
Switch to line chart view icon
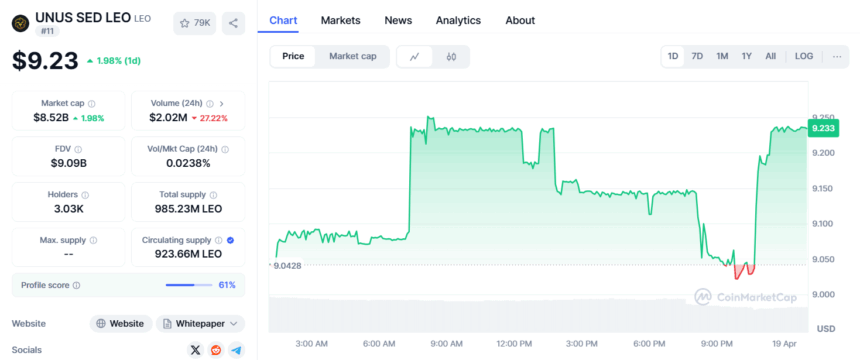(x=415, y=57)
